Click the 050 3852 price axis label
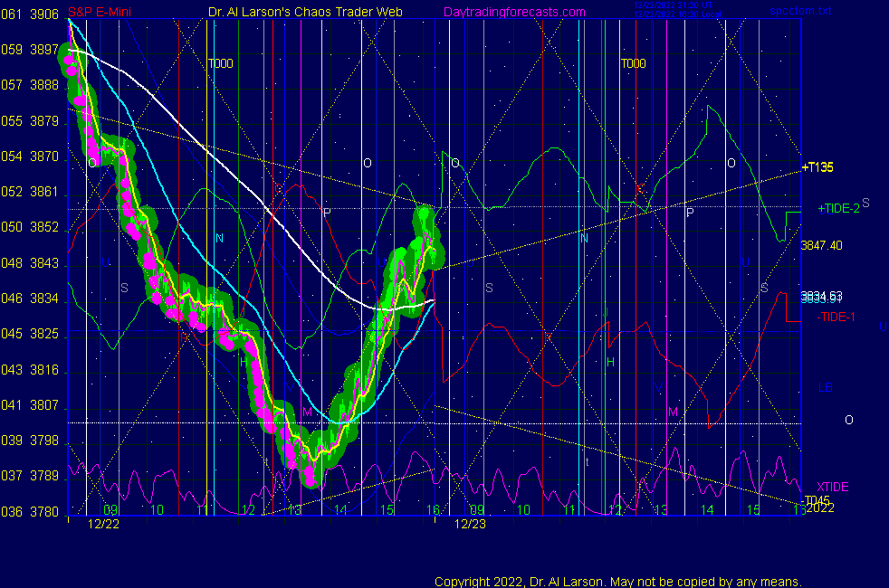Viewport: 889px width, 588px height. 30,227
